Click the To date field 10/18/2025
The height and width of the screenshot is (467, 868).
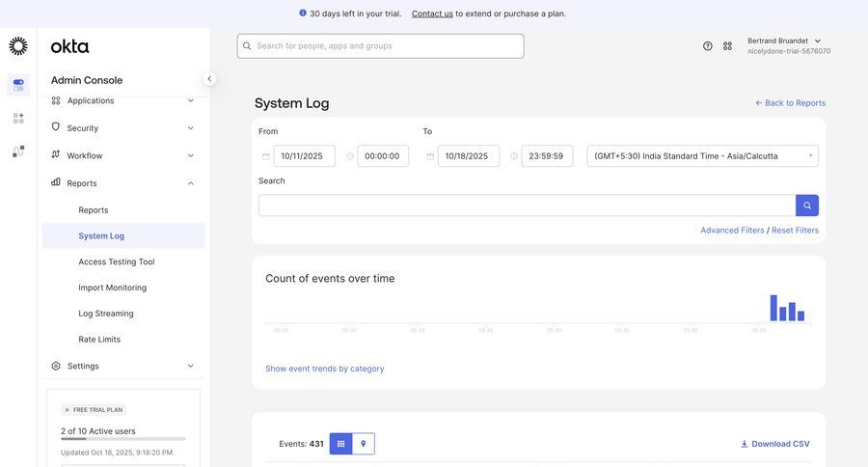(x=469, y=156)
